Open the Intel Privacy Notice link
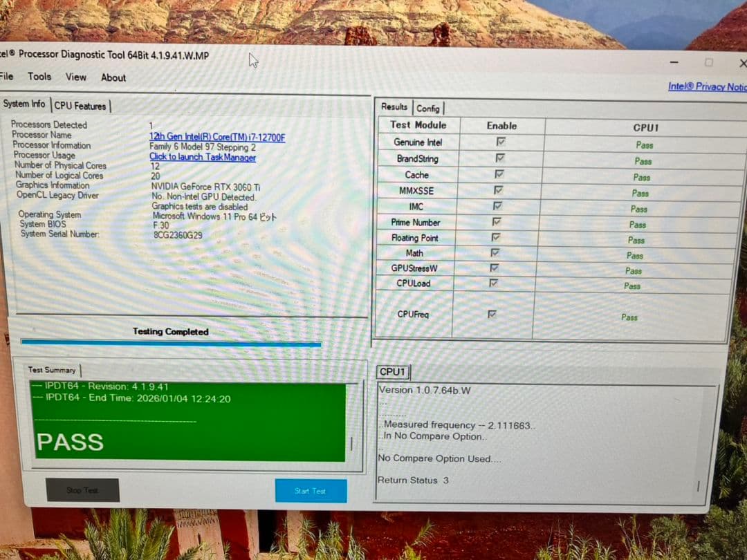 (x=707, y=88)
